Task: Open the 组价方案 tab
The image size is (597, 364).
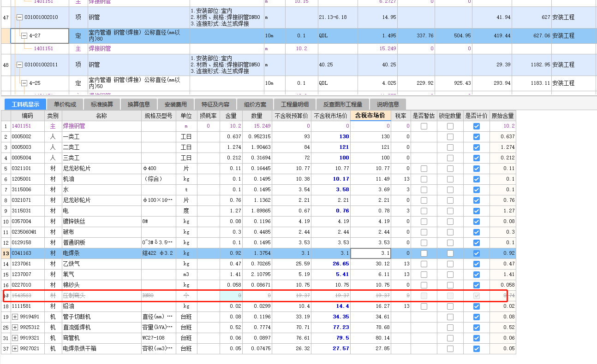Action: pyautogui.click(x=255, y=104)
